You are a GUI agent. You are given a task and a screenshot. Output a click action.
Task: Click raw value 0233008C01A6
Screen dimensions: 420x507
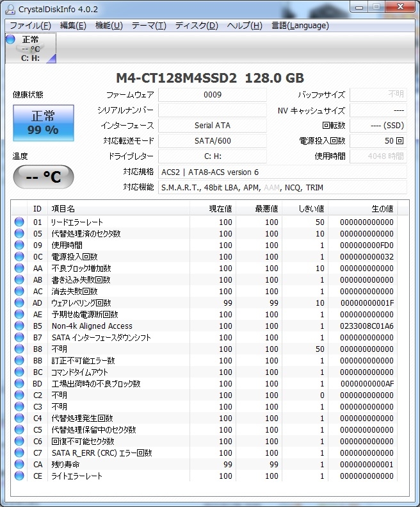pos(367,326)
